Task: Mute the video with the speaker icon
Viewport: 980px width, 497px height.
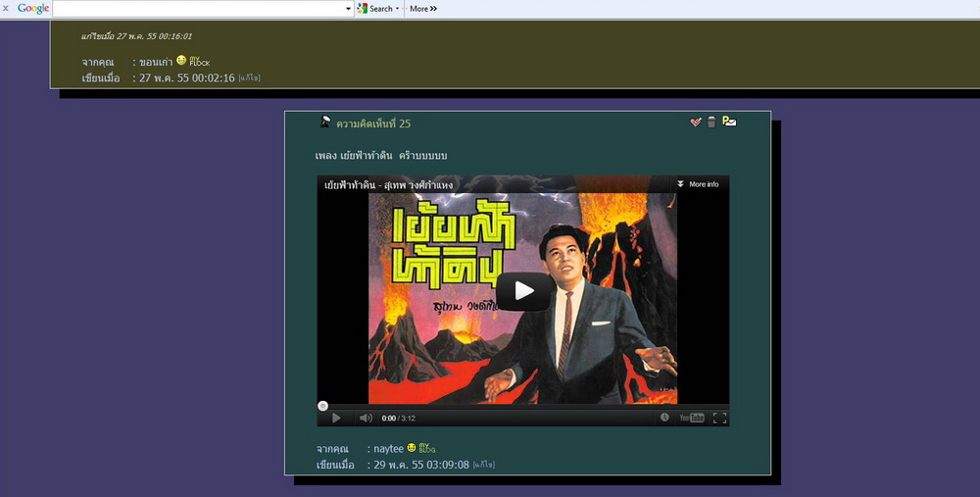Action: 366,419
